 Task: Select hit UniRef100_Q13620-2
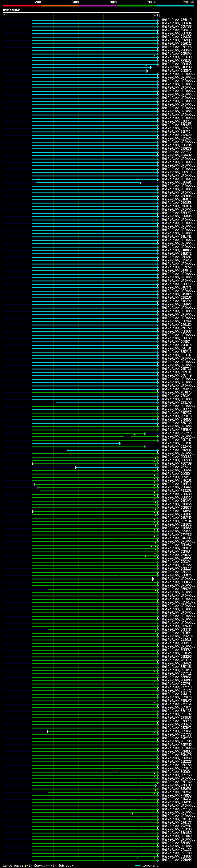[179, 135]
